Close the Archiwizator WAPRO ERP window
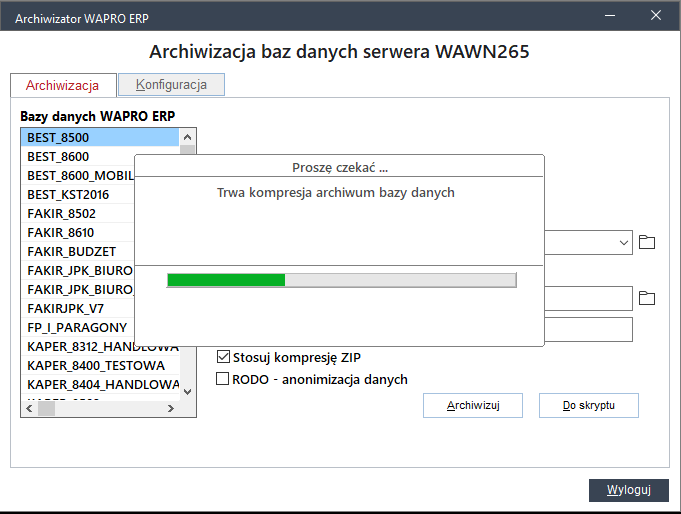The image size is (681, 514). pos(656,16)
